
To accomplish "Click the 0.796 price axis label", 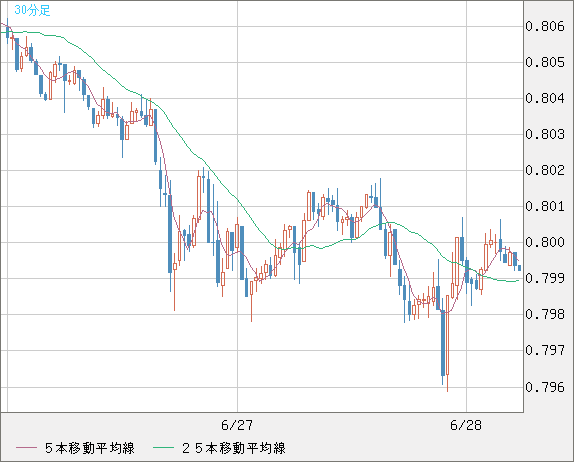I will click(x=545, y=387).
